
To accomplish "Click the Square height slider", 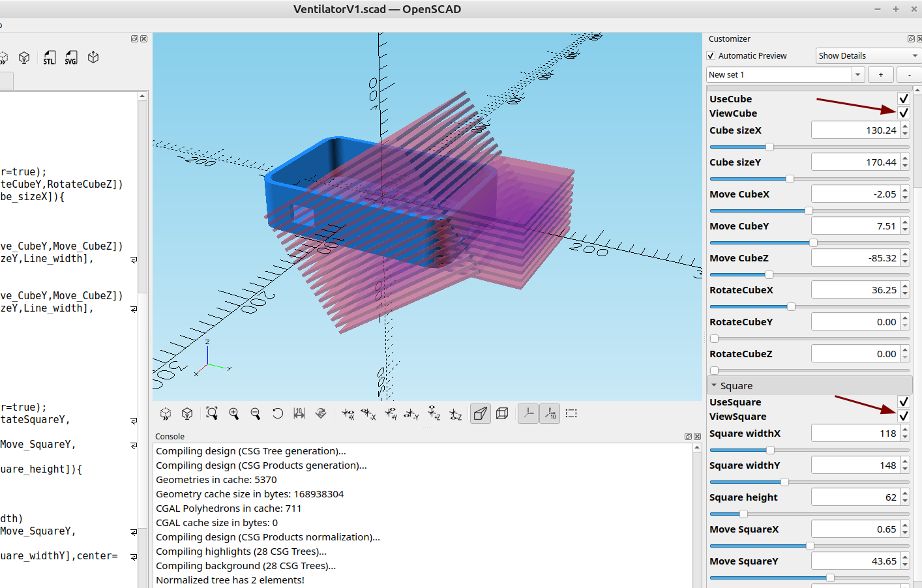I will pos(809,514).
